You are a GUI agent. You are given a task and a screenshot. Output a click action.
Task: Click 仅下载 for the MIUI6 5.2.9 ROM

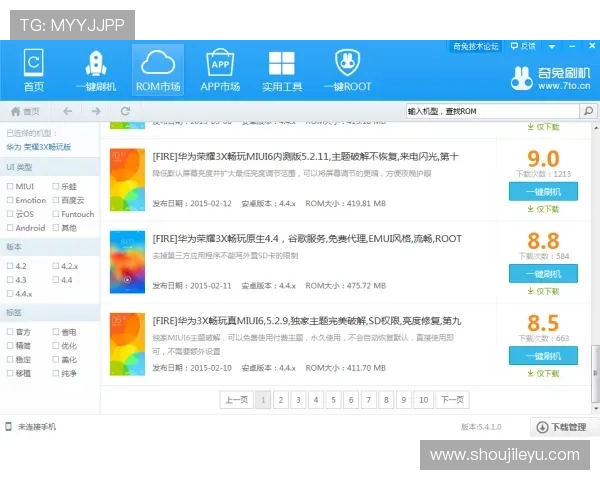coord(543,373)
